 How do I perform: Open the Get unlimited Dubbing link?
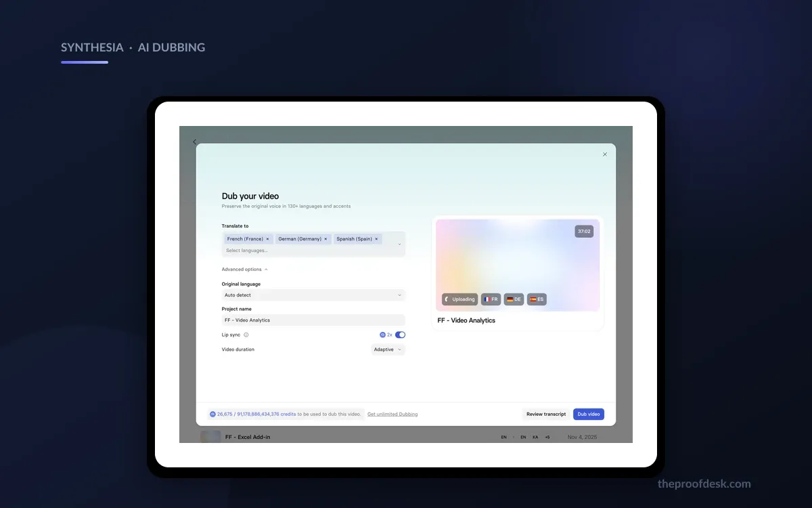tap(392, 414)
